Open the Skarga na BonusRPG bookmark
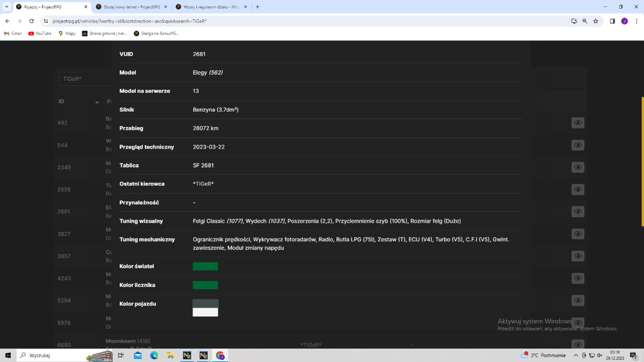 156,33
